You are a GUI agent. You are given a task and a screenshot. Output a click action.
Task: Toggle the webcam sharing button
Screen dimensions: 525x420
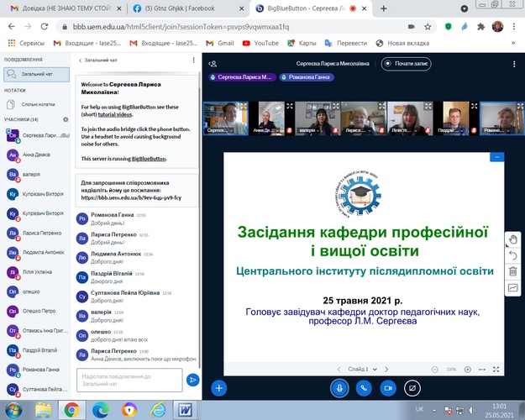[388, 388]
